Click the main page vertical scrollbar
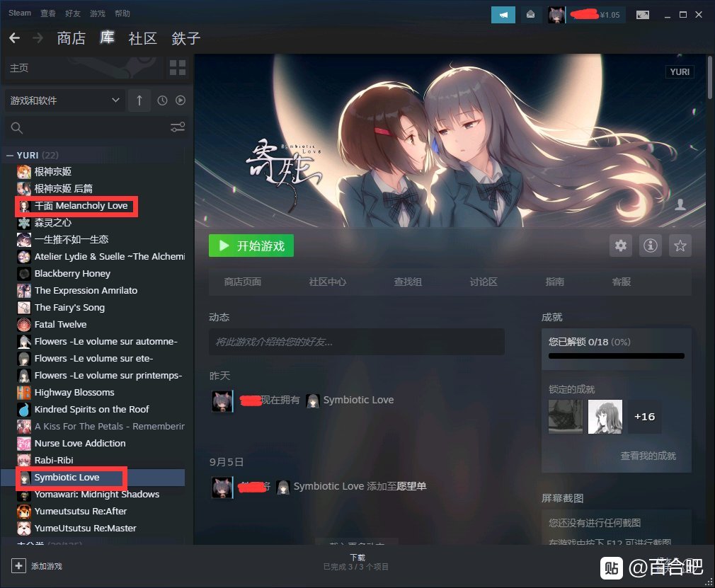715x588 pixels. (x=709, y=78)
